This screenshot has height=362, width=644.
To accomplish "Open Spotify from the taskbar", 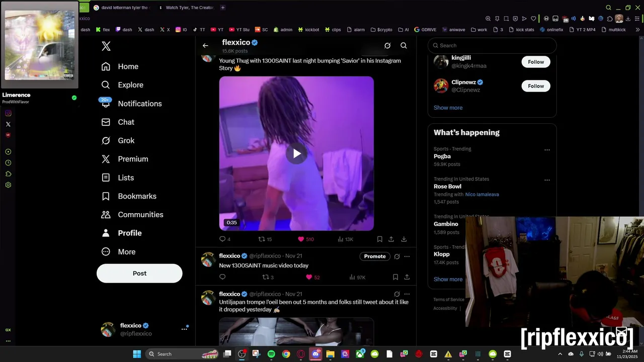I will pos(271,354).
